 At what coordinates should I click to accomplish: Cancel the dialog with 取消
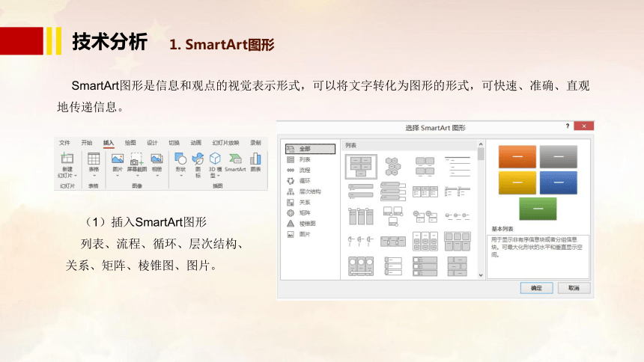[574, 288]
